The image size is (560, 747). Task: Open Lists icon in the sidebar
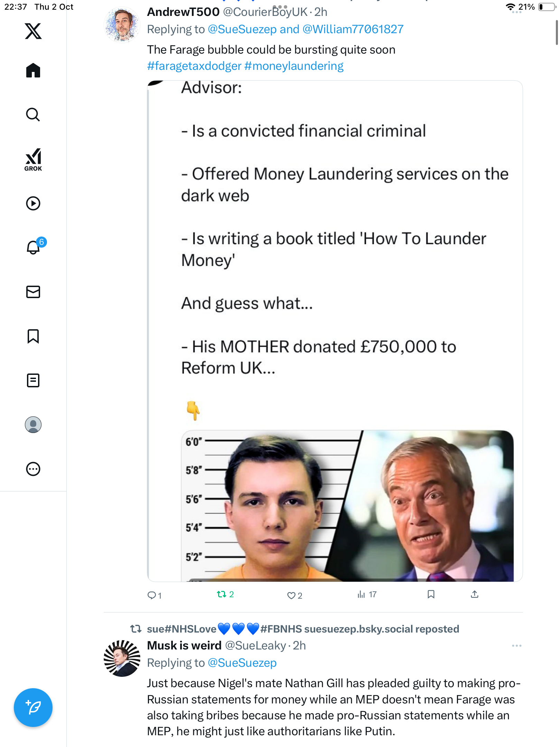tap(33, 380)
